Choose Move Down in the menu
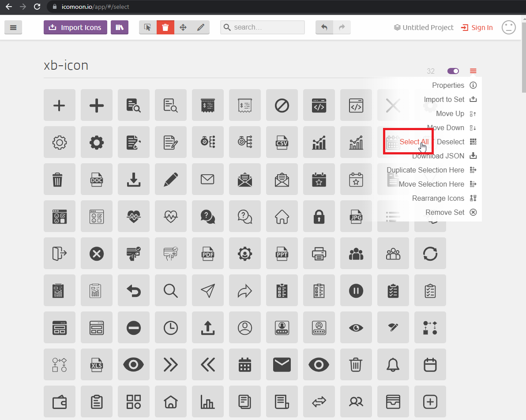This screenshot has width=526, height=420. coord(451,127)
